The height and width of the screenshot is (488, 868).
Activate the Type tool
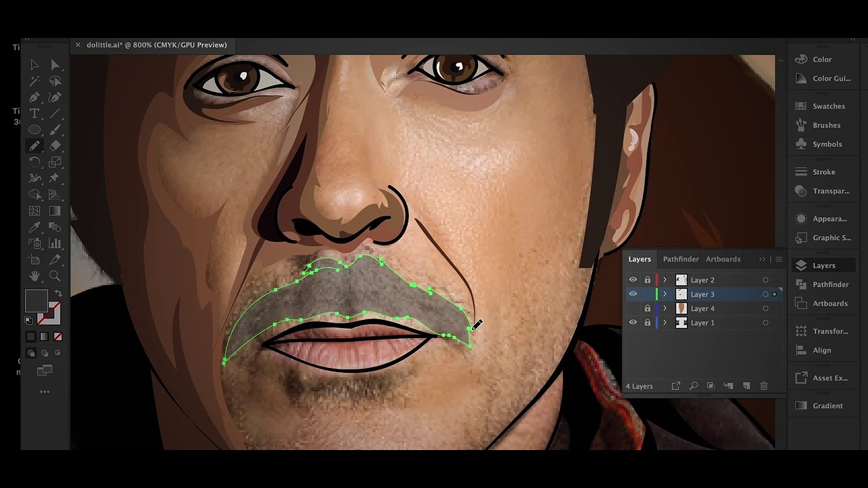coord(34,113)
